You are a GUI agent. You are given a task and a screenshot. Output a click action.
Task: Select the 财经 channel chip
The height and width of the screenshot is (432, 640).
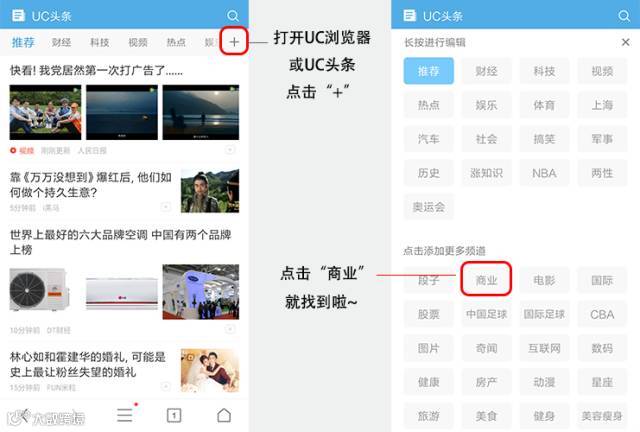click(x=487, y=71)
